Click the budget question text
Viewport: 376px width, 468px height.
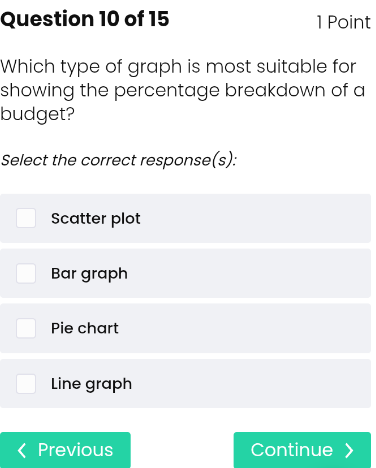pyautogui.click(x=183, y=91)
